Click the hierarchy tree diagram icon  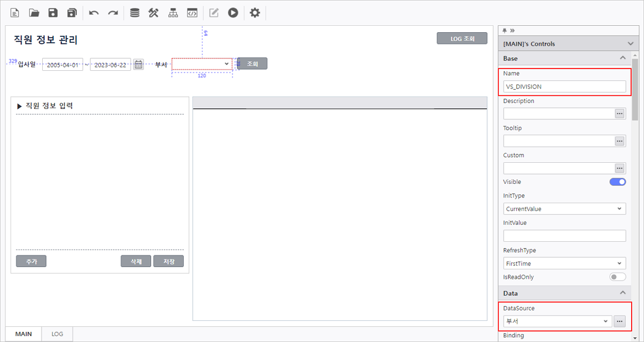[173, 12]
